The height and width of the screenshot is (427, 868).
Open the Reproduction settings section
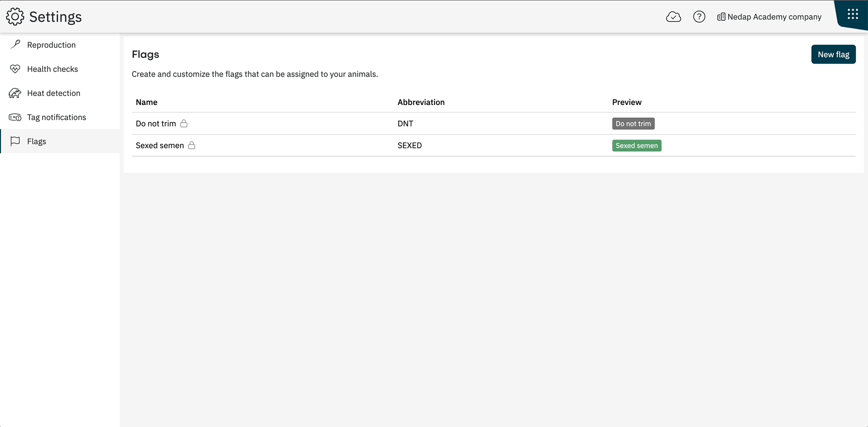(x=60, y=45)
